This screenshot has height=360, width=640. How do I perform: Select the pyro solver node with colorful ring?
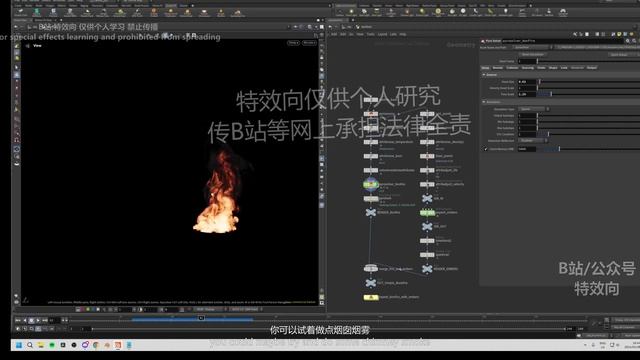pyautogui.click(x=371, y=184)
